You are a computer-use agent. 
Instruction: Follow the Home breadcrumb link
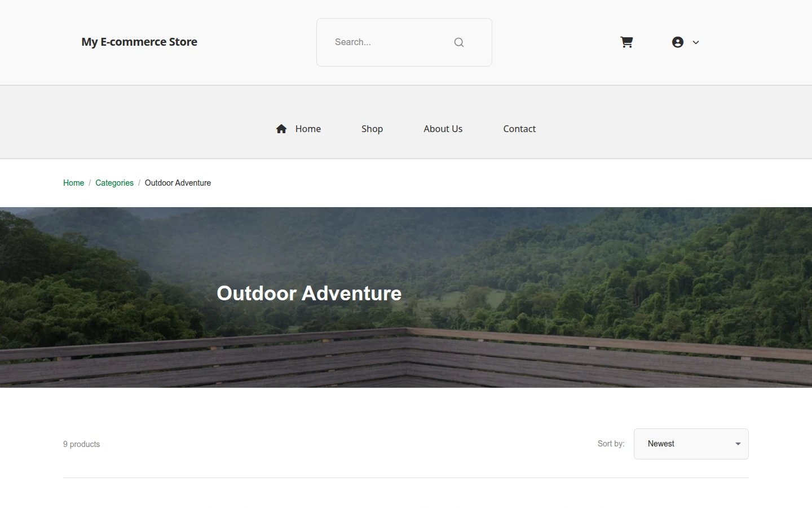pyautogui.click(x=73, y=183)
